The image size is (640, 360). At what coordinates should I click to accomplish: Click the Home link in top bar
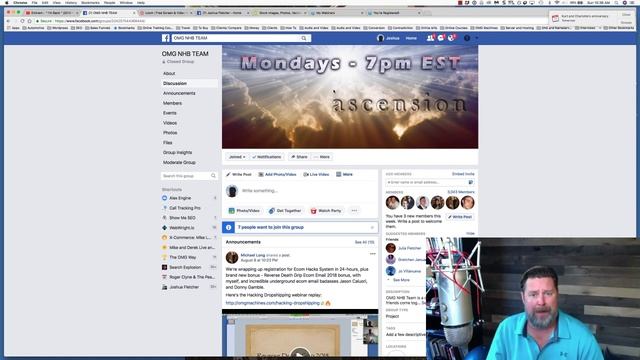tap(411, 38)
